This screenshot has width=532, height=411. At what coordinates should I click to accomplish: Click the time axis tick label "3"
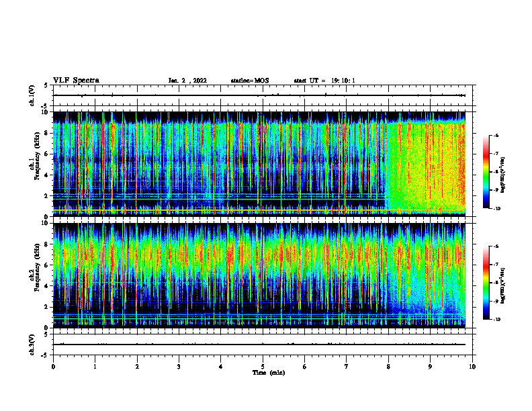tap(179, 367)
